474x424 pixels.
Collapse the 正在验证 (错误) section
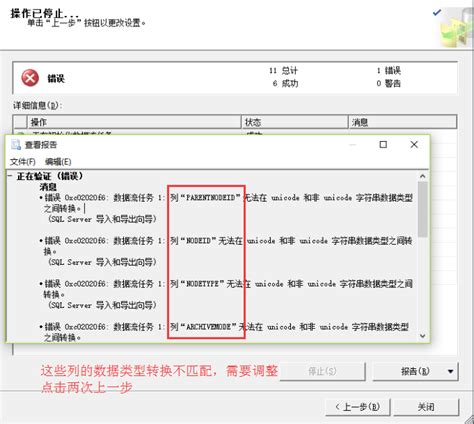click(10, 176)
